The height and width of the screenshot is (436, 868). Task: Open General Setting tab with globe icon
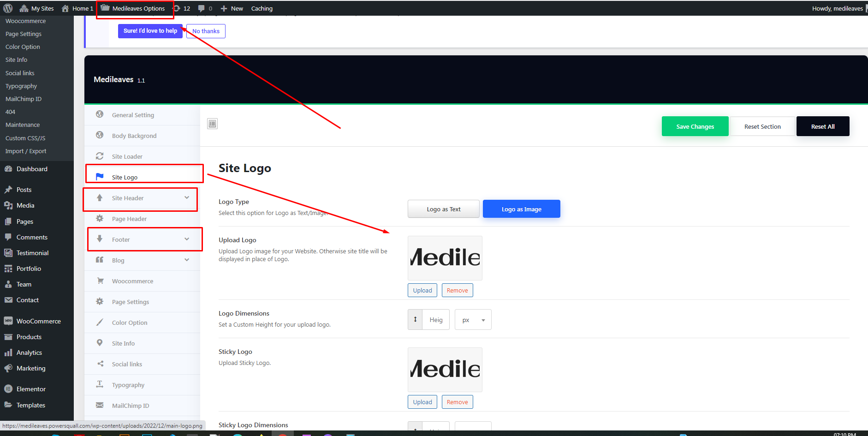click(142, 115)
